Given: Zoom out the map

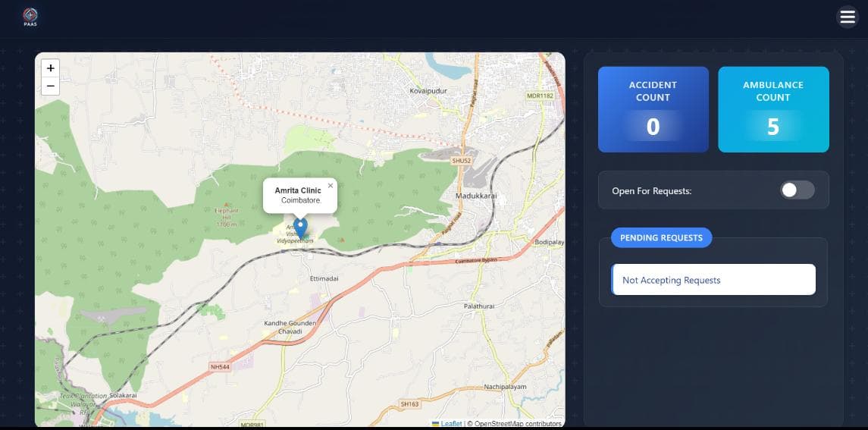Looking at the screenshot, I should tap(50, 86).
